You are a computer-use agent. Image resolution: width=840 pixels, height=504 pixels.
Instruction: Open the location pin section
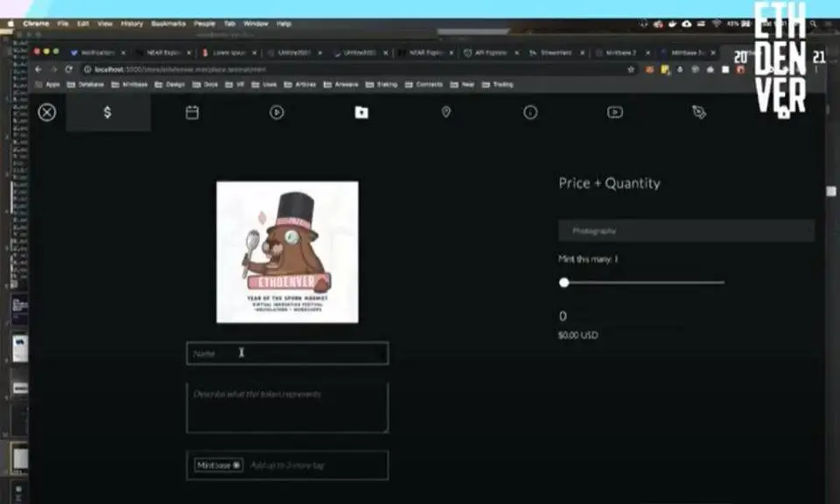(x=445, y=112)
